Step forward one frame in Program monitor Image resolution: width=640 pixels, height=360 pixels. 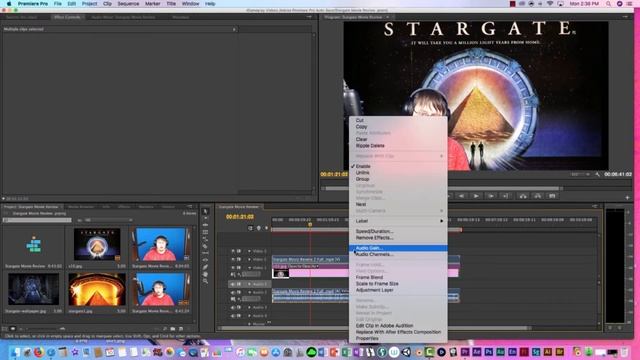pos(491,196)
